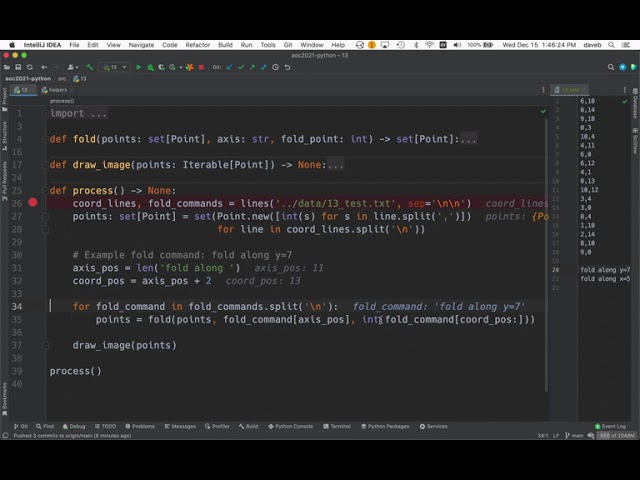Expand the folded draw_image function on line 17
The width and height of the screenshot is (640, 480).
pyautogui.click(x=46, y=164)
